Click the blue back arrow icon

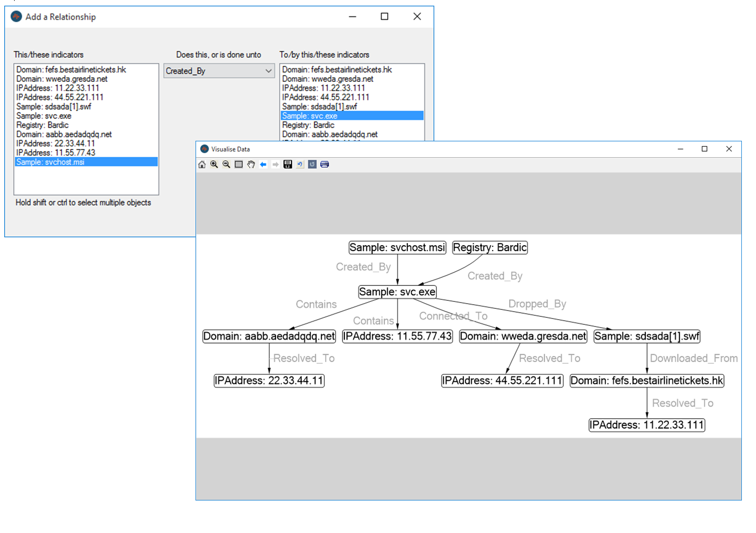tap(263, 164)
